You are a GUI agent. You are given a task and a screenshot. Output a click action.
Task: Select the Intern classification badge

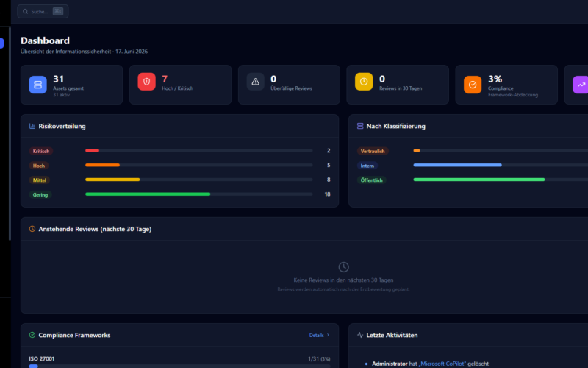pyautogui.click(x=367, y=166)
